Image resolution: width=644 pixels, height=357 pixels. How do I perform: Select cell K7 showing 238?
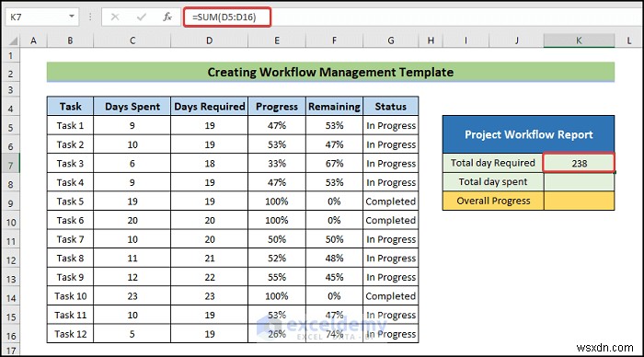[x=579, y=163]
